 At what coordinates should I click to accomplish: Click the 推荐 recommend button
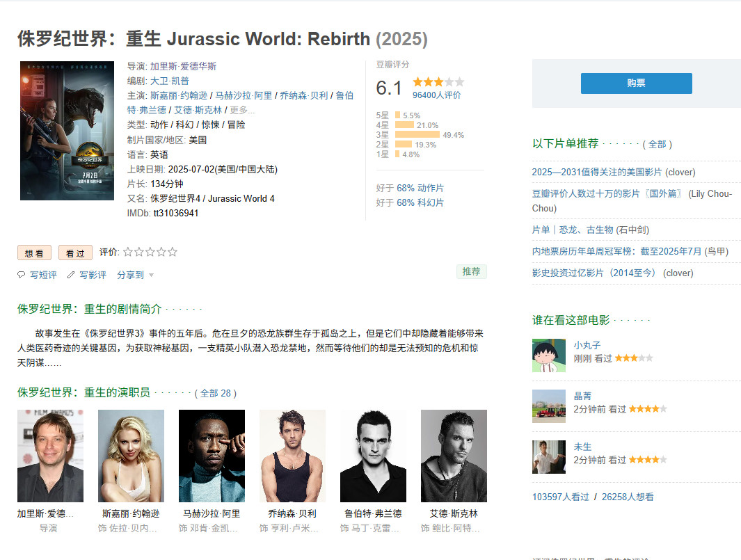point(471,271)
